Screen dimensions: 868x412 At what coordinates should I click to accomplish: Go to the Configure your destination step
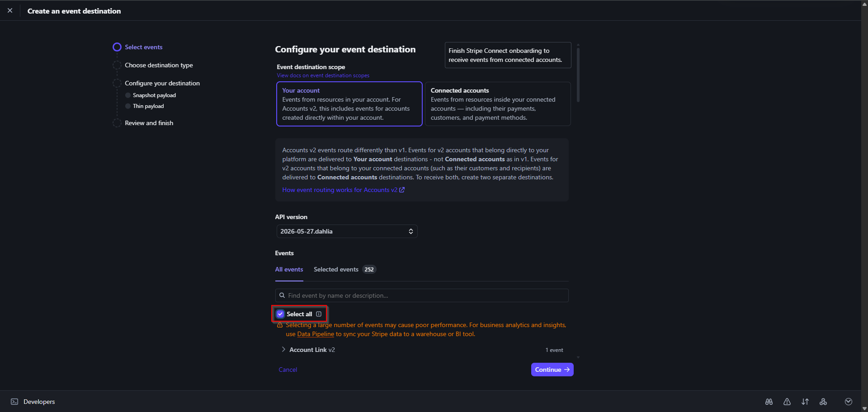pyautogui.click(x=162, y=83)
